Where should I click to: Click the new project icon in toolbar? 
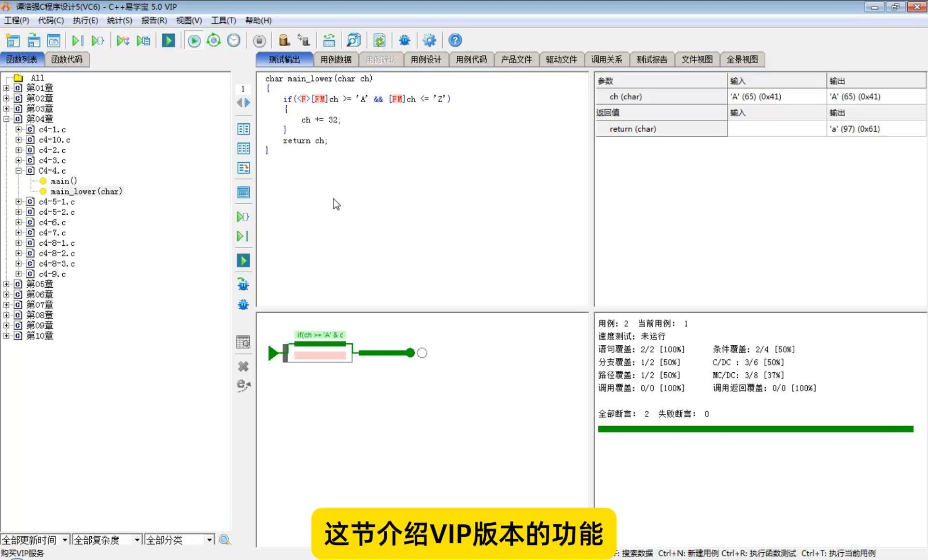click(x=12, y=40)
